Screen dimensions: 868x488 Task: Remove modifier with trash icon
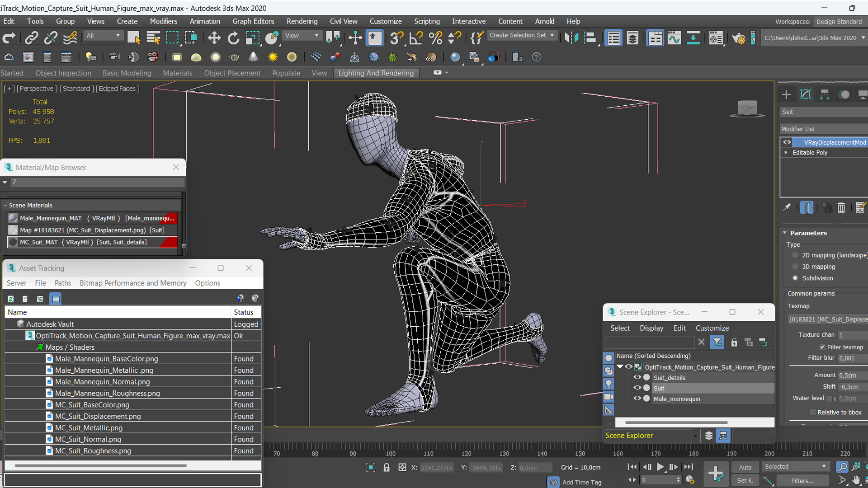click(x=841, y=207)
